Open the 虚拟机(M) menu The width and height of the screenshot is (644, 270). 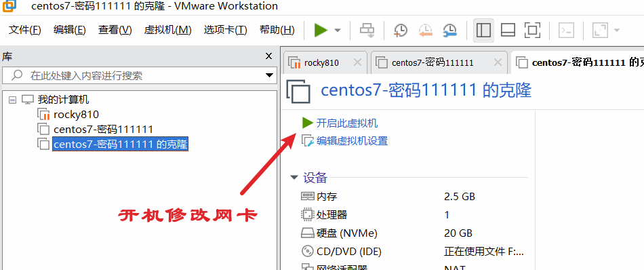pyautogui.click(x=167, y=30)
